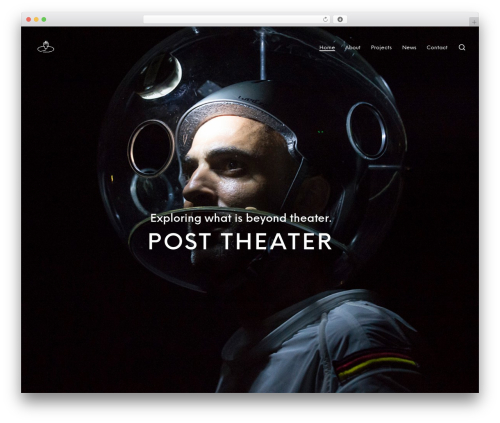This screenshot has width=500, height=423.
Task: Open the Contact page
Action: 437,48
